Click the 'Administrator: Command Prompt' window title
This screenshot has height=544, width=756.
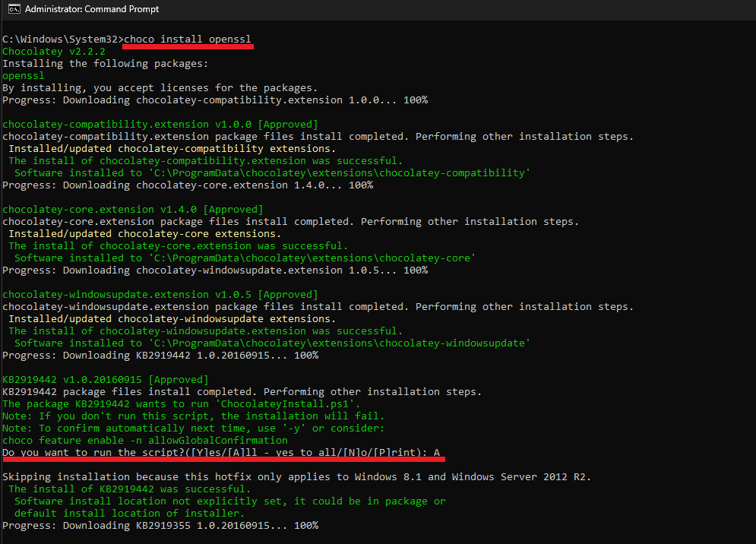click(x=92, y=9)
